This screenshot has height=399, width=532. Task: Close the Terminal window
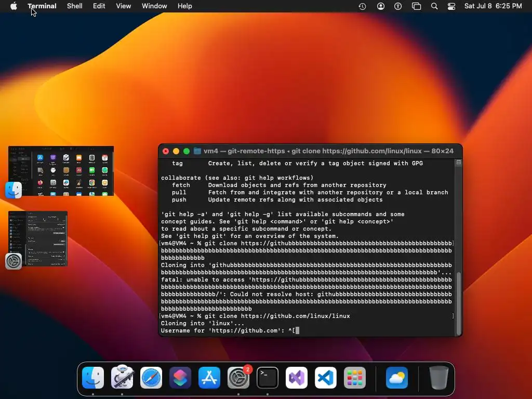pos(166,151)
